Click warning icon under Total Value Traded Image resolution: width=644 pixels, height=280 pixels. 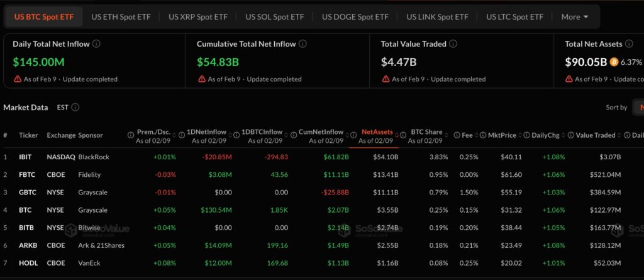click(386, 79)
